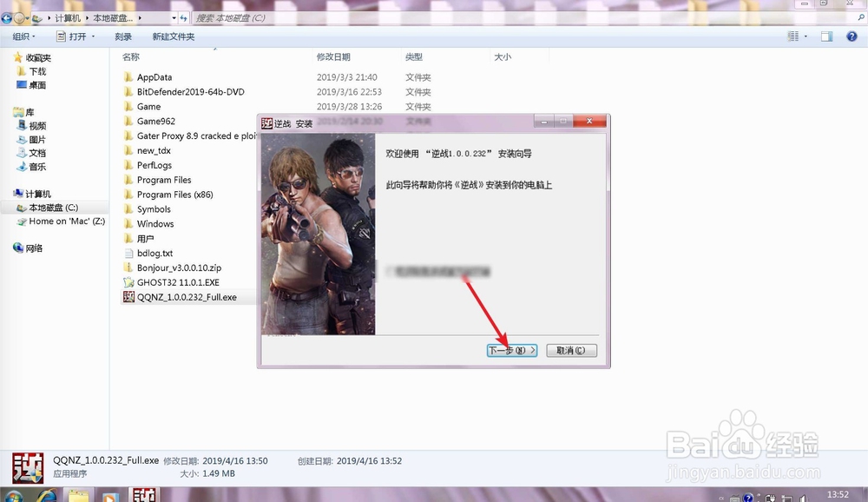Sort by the 修改日期 column header
Screen dimensions: 868x502
point(333,57)
